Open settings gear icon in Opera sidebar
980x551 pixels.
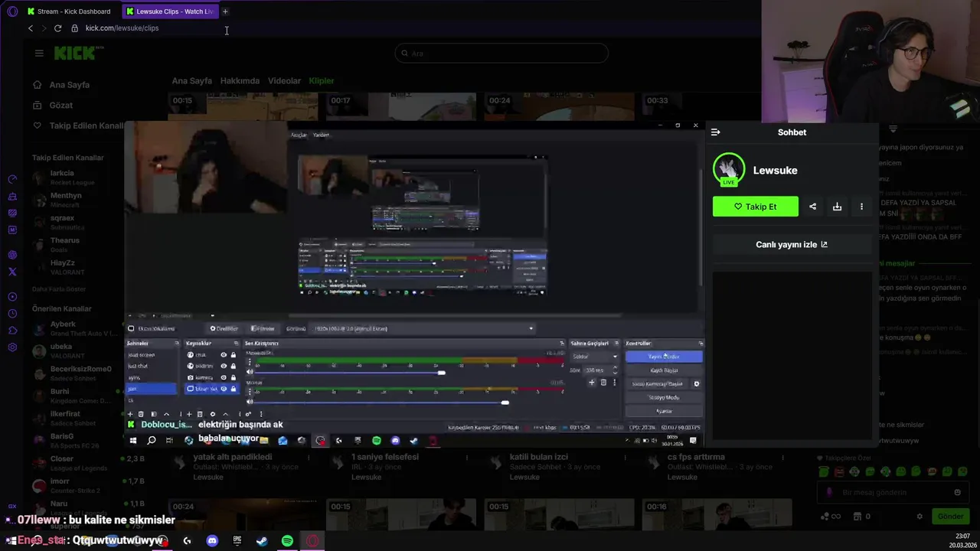12,347
